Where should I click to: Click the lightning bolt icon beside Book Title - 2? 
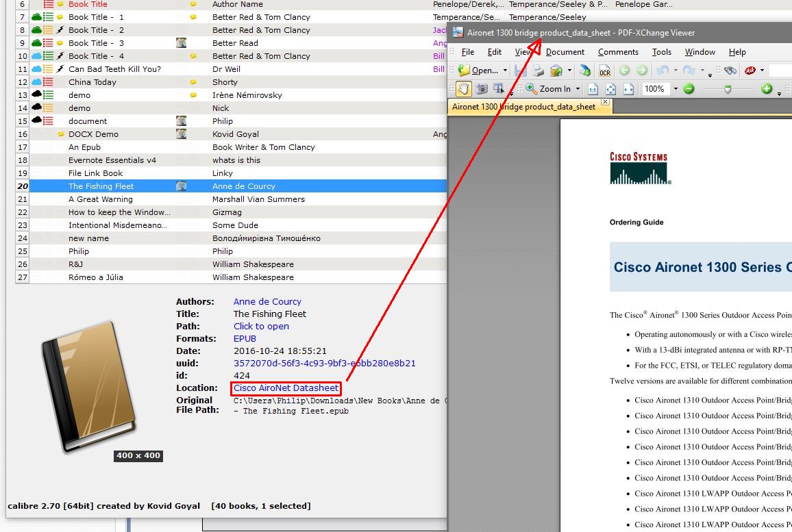point(60,30)
